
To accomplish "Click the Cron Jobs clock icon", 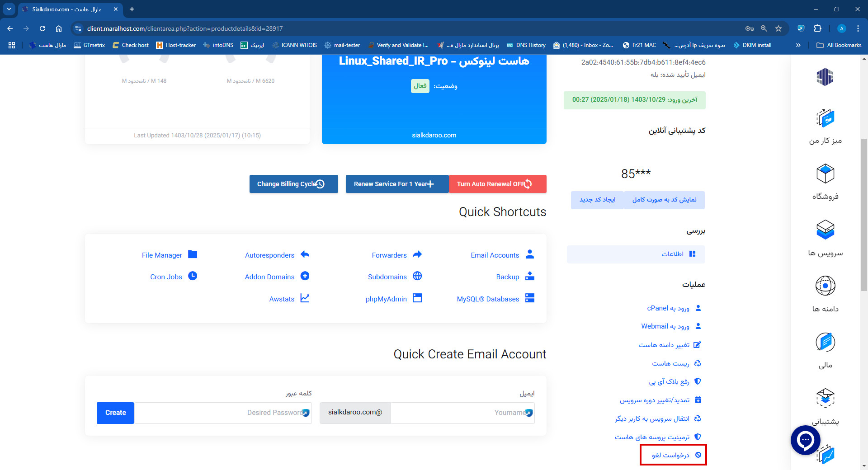I will [193, 276].
